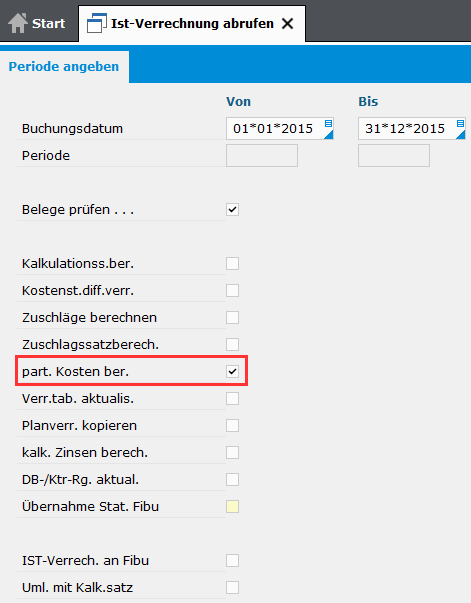Open the Bis date picker icon
This screenshot has height=603, width=471.
(460, 129)
